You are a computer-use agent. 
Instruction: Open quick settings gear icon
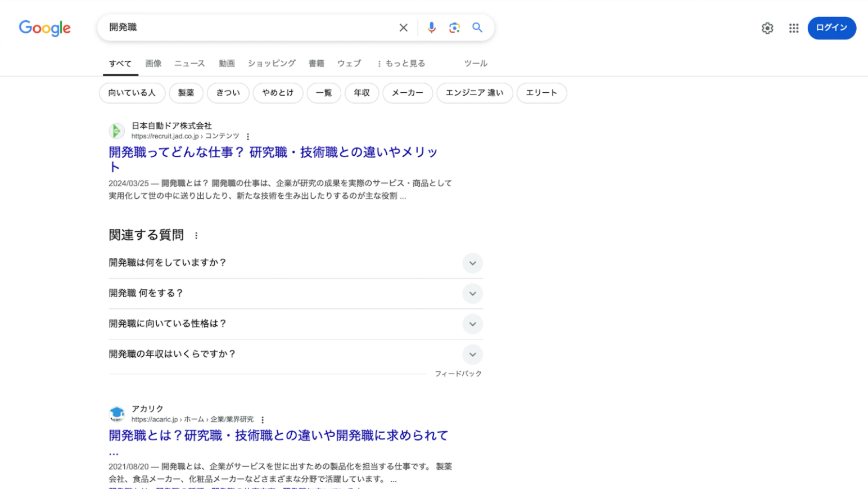point(767,28)
